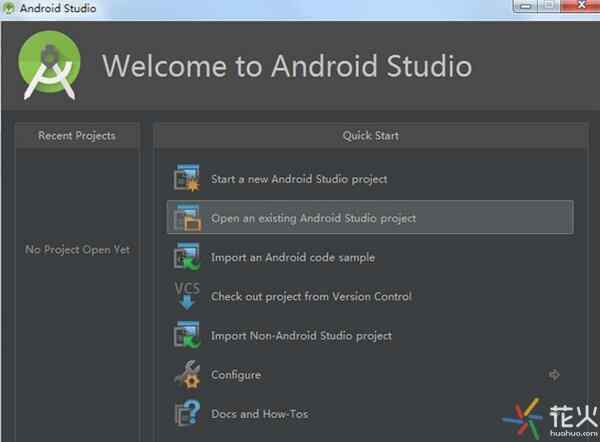The image size is (600, 442).
Task: Click the Recent Projects panel header
Action: point(77,136)
